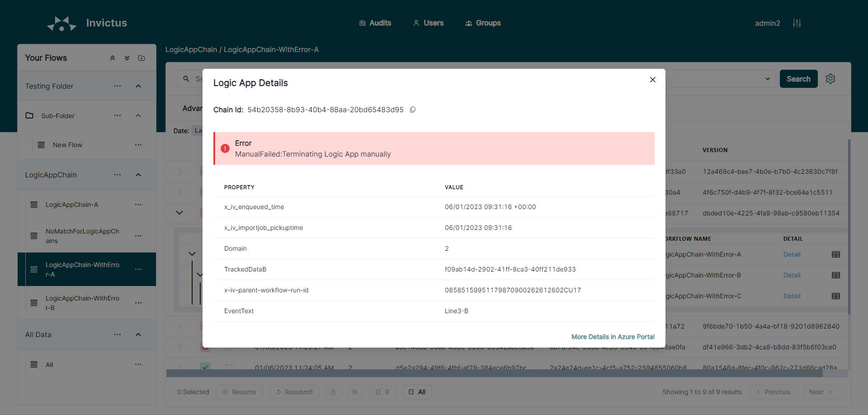Copy the Chain Id to clipboard
This screenshot has width=868, height=415.
413,110
